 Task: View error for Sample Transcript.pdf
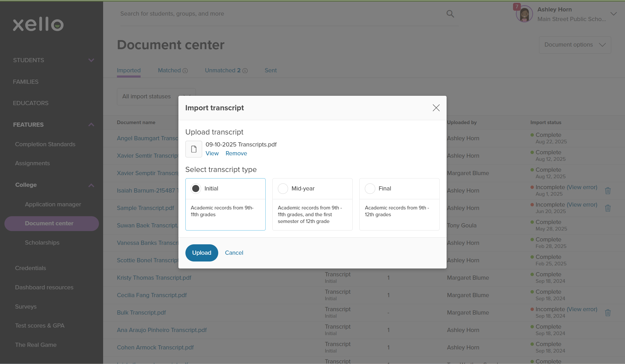click(582, 205)
